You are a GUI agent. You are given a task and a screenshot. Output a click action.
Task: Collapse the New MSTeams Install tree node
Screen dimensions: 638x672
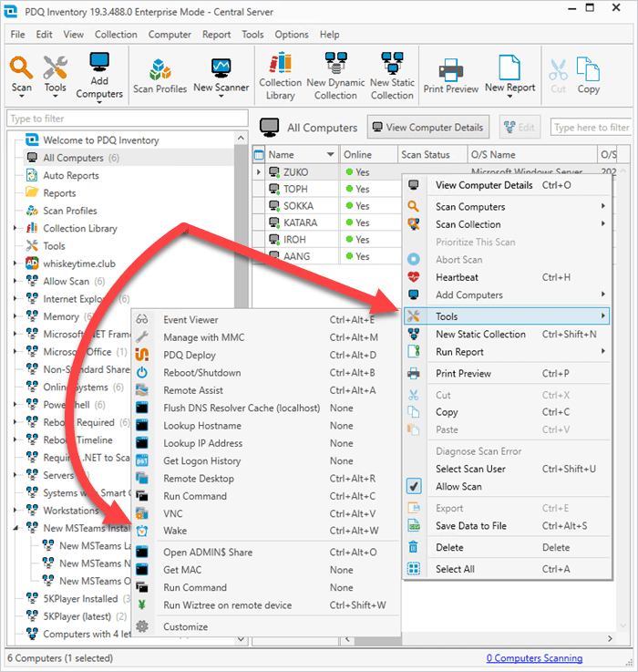click(15, 529)
